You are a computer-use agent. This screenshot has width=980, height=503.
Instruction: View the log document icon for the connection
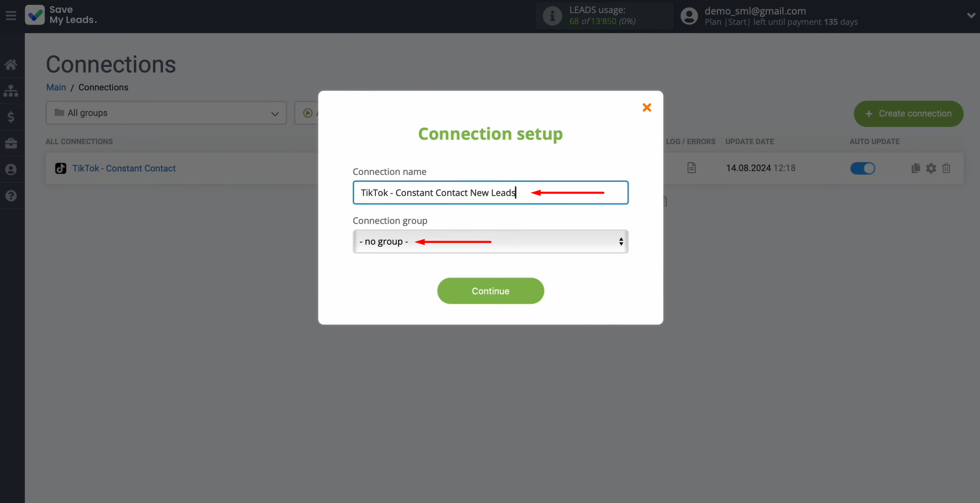[691, 168]
